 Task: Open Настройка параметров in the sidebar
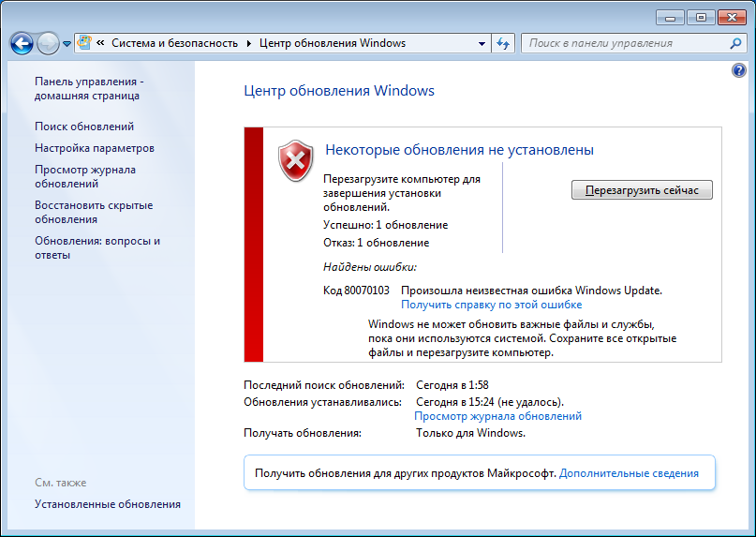pos(95,148)
